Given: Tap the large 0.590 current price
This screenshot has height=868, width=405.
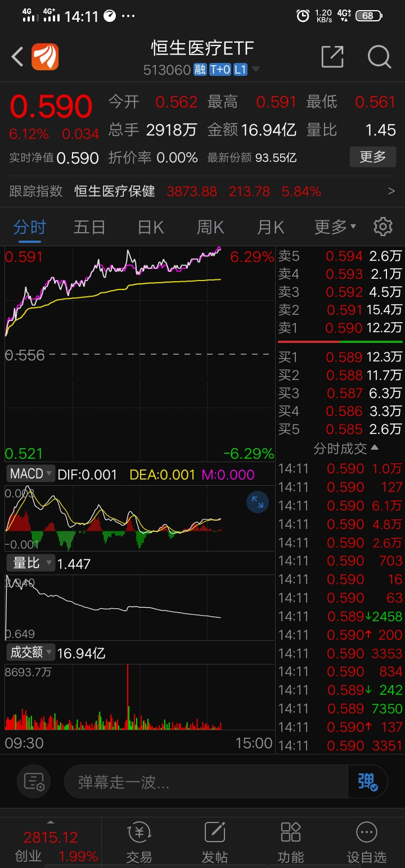Looking at the screenshot, I should coord(51,107).
